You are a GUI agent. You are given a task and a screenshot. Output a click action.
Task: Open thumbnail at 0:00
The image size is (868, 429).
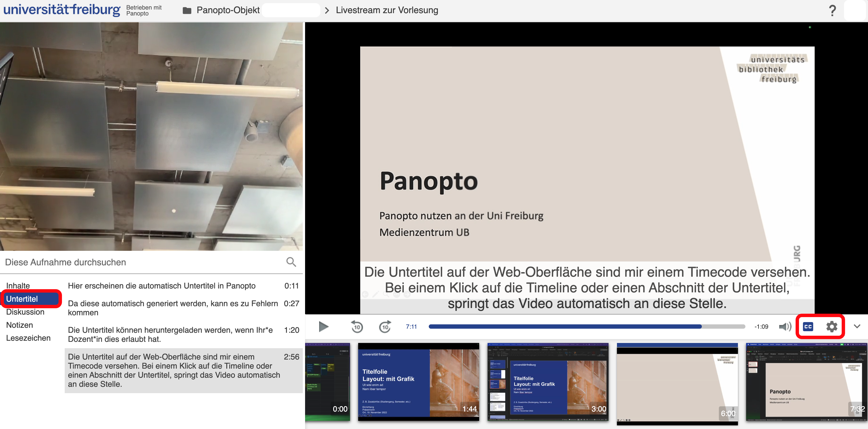click(x=328, y=382)
